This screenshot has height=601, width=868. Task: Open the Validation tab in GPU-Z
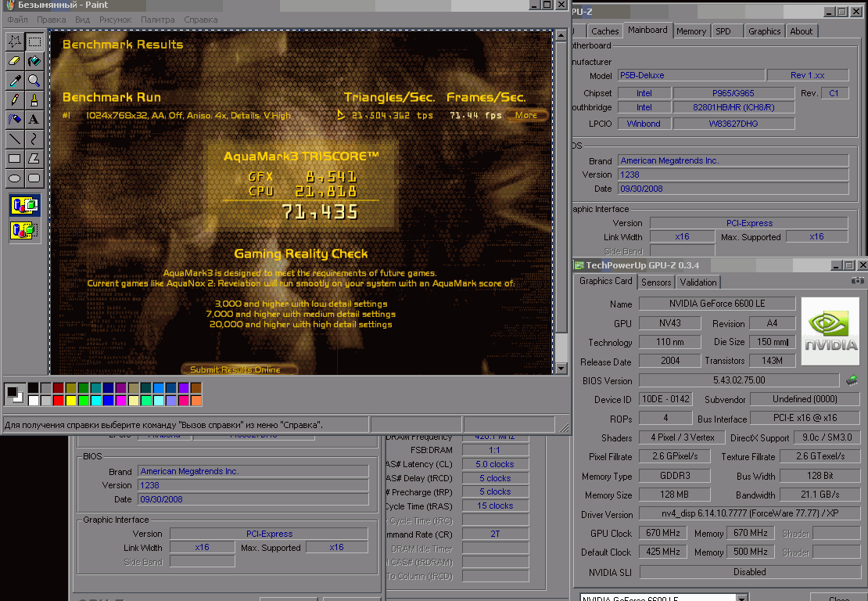point(698,283)
